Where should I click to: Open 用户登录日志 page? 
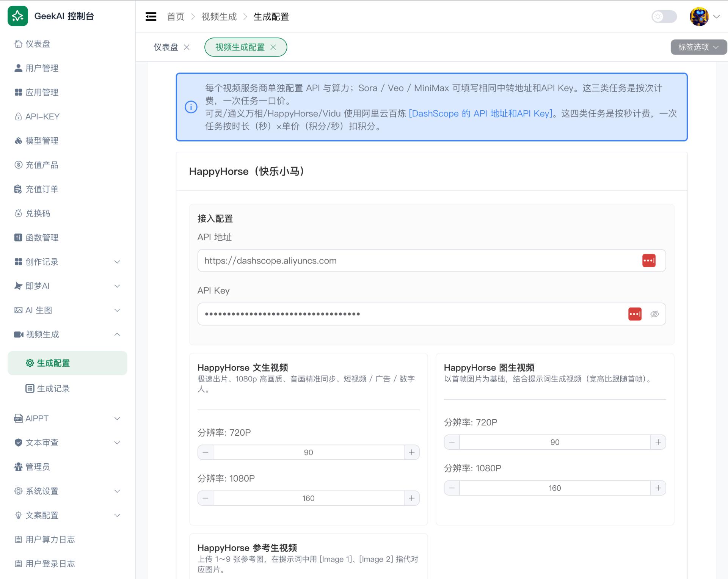click(67, 564)
